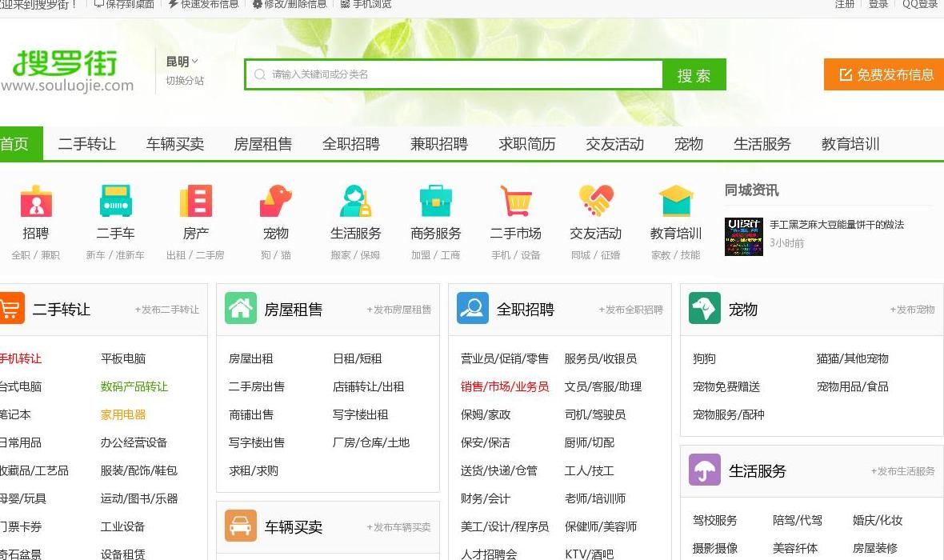Open the 驾校服务 link
944x560 pixels.
[714, 520]
